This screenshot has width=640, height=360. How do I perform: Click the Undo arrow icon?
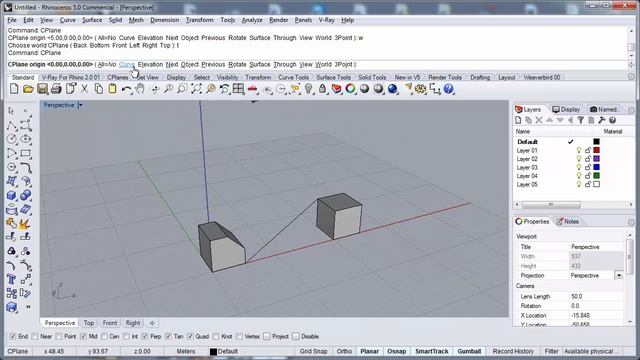pos(127,89)
